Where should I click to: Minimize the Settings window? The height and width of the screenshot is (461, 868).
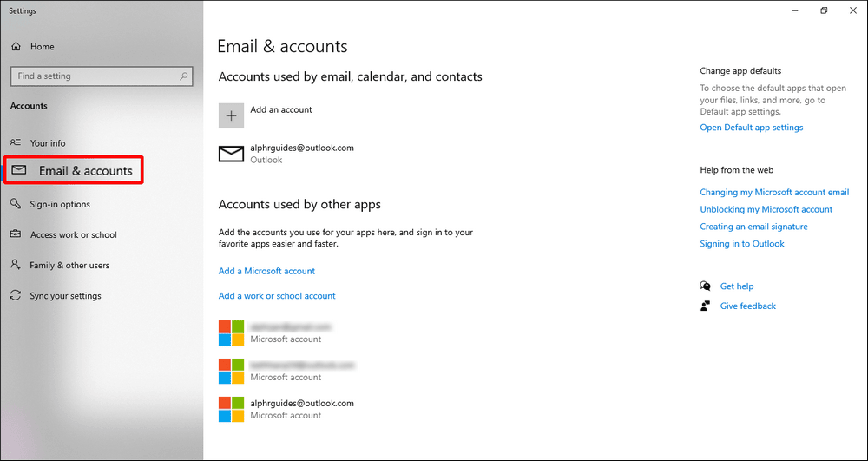(795, 10)
